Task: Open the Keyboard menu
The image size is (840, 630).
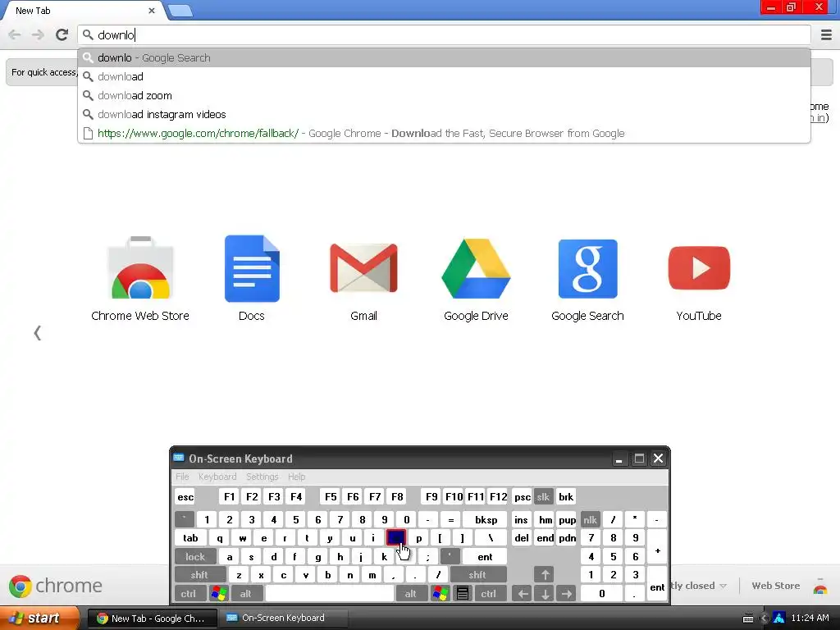Action: pyautogui.click(x=217, y=477)
